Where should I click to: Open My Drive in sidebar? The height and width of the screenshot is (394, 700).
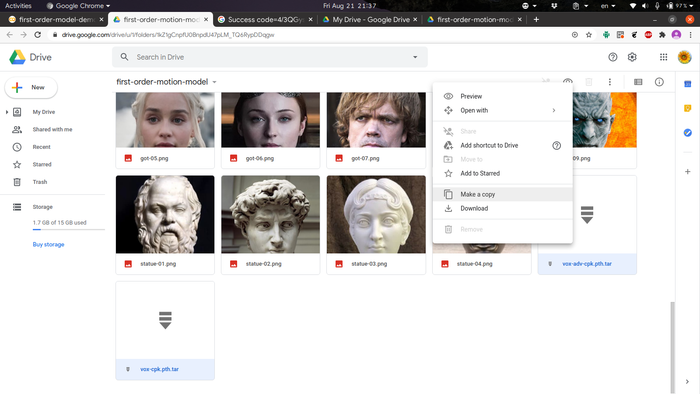click(x=44, y=112)
